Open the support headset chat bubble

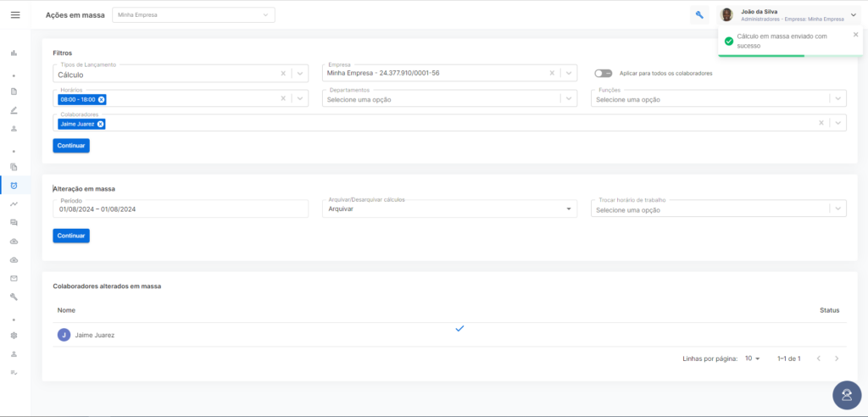click(847, 395)
